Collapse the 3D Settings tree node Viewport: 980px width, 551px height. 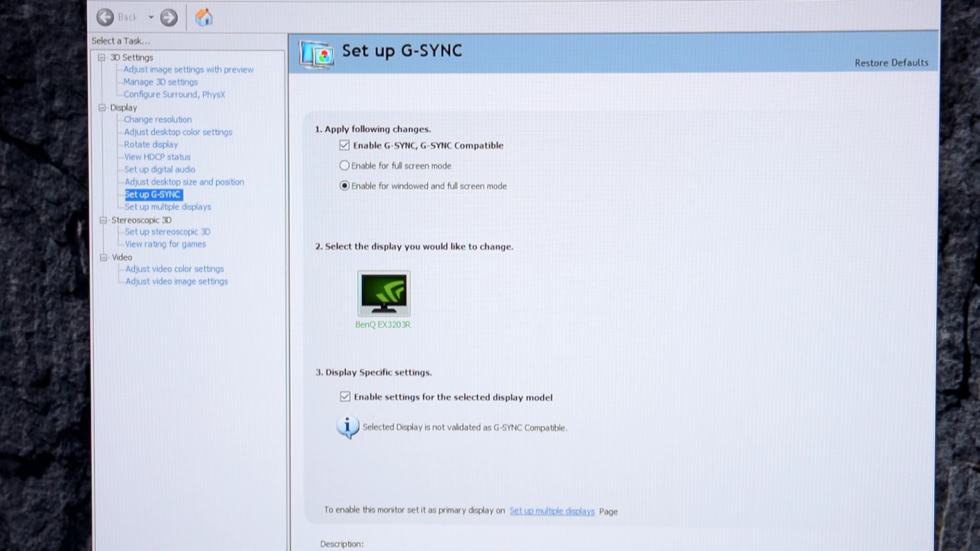tap(102, 58)
